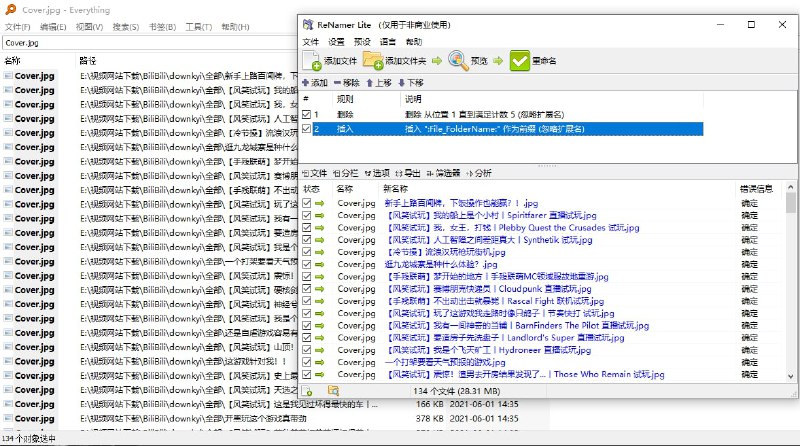800x446 pixels.
Task: Click the plus Add rule (添加) button
Action: 315,83
